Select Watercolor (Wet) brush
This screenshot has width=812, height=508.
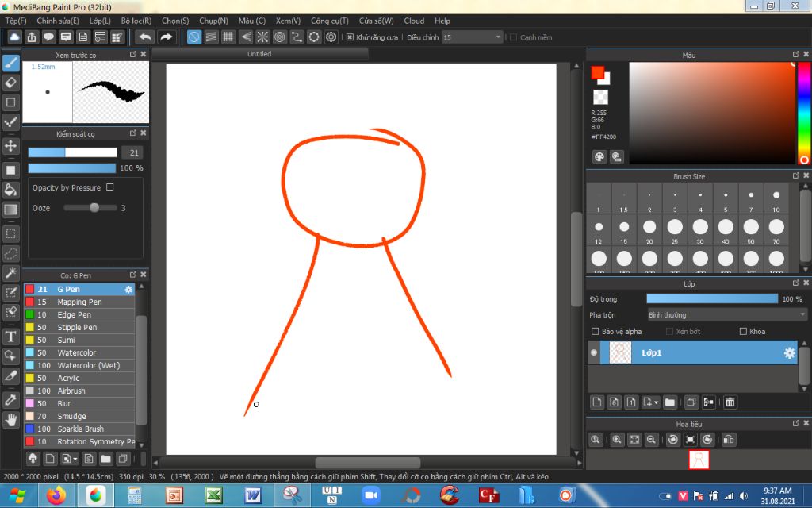pos(79,365)
